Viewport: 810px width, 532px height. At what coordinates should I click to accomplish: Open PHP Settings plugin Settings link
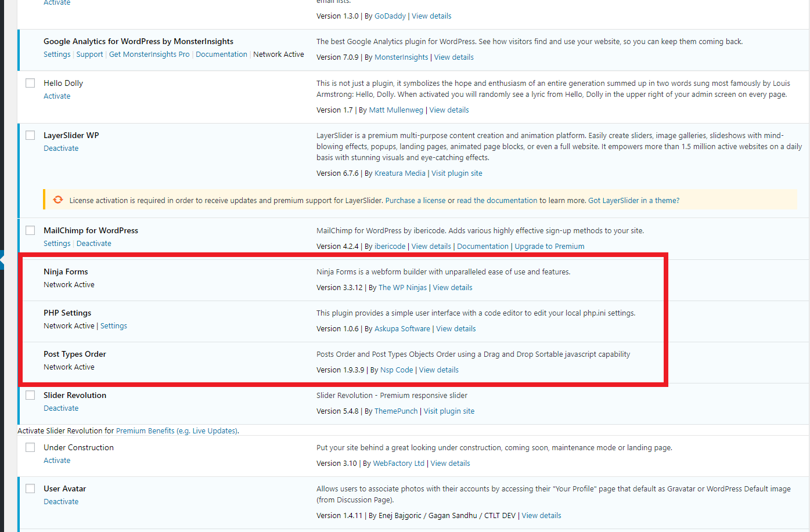click(x=114, y=325)
